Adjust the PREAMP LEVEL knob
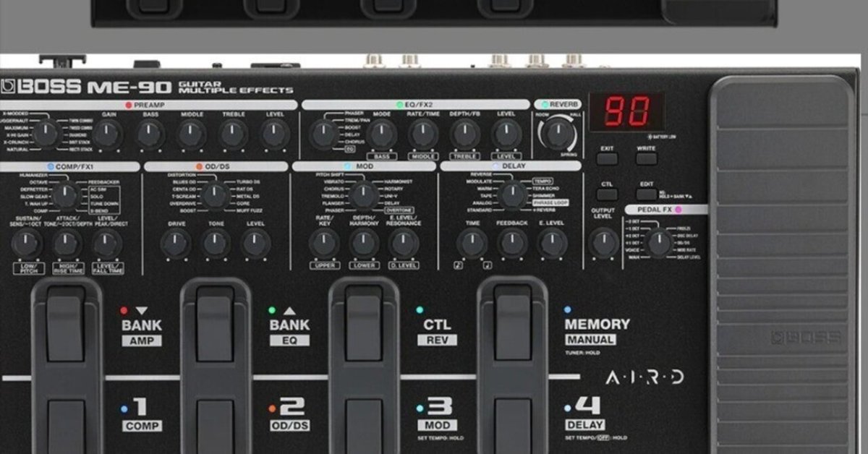Viewport: 868px width, 454px height. click(275, 134)
